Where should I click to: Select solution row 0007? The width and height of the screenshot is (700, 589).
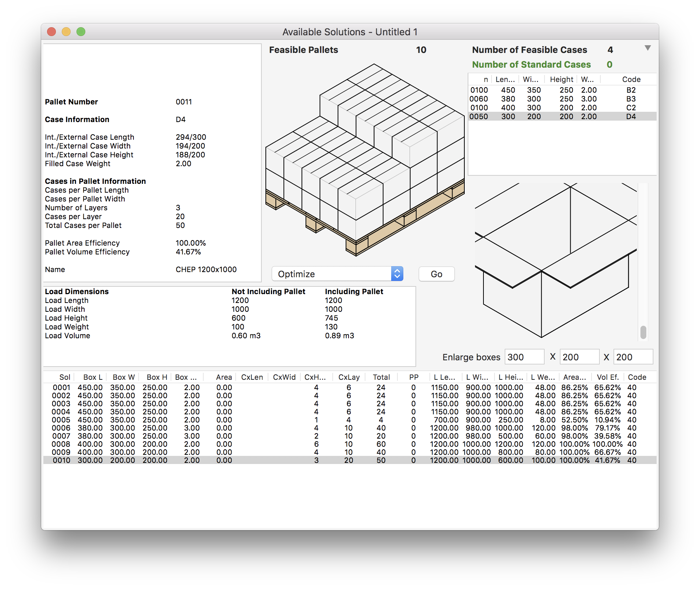350,436
